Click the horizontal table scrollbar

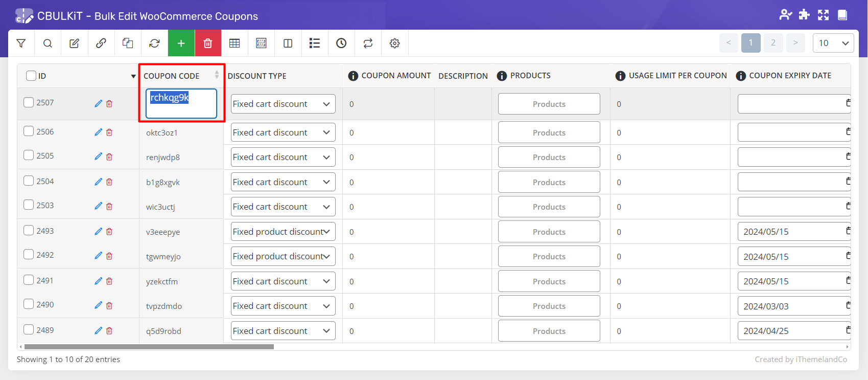149,347
